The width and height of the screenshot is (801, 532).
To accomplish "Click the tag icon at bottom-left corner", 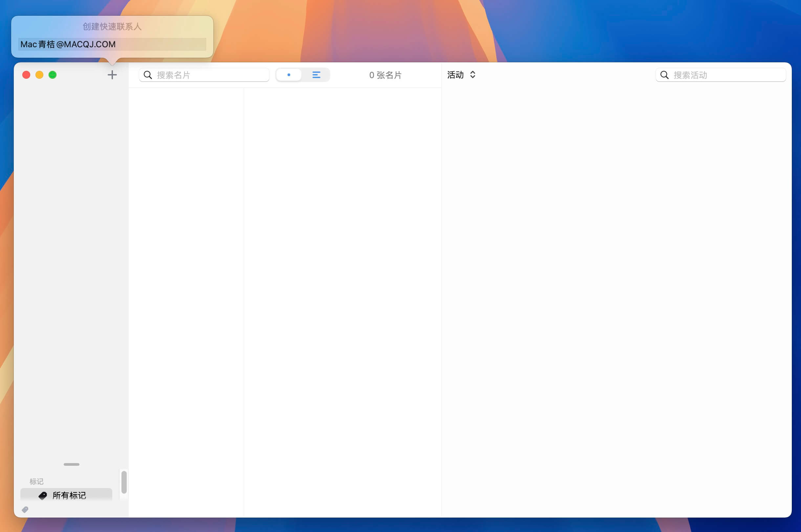I will point(25,510).
